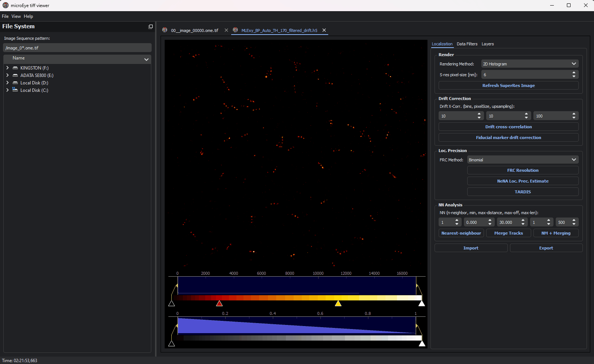Viewport: 594px width, 364px height.
Task: Click the NeNA Loc. Prec. Estimate button
Action: click(x=522, y=181)
